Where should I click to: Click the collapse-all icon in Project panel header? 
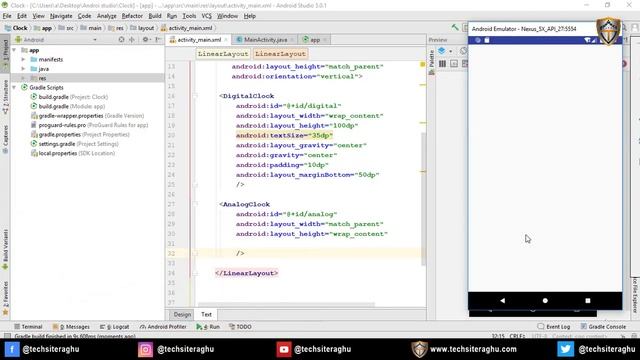pyautogui.click(x=132, y=40)
